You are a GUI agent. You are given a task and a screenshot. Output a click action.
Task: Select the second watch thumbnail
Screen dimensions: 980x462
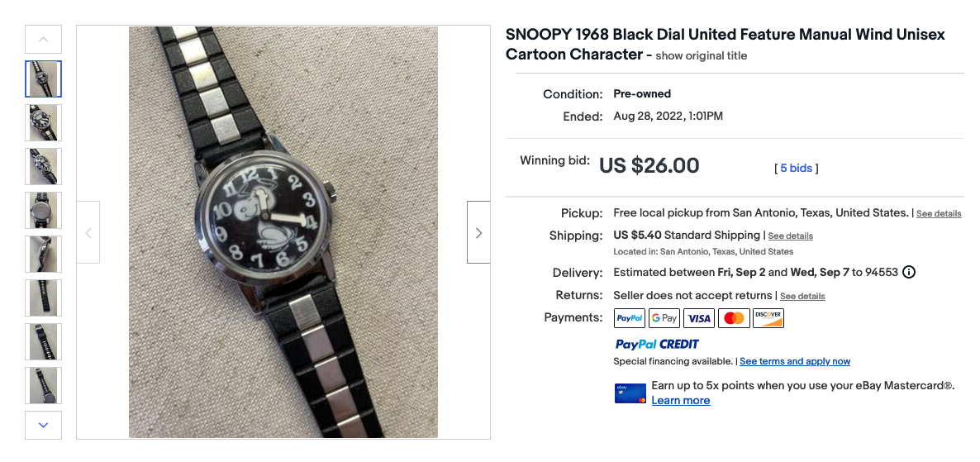click(x=44, y=122)
